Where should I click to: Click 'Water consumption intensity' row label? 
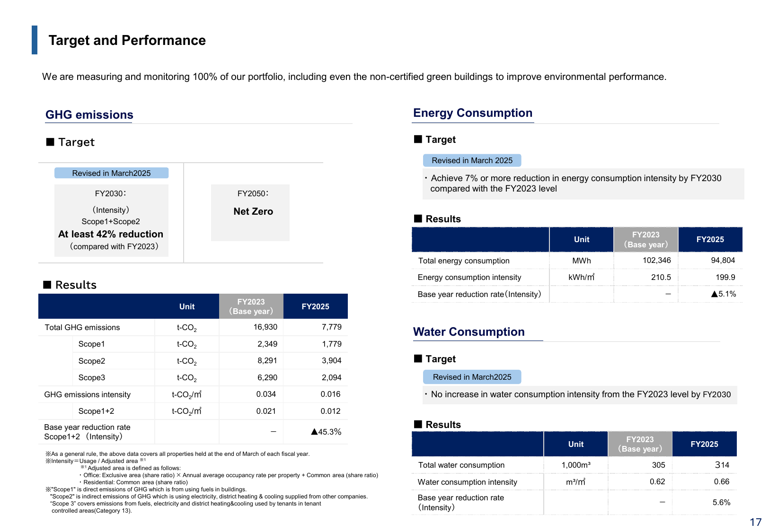(468, 482)
